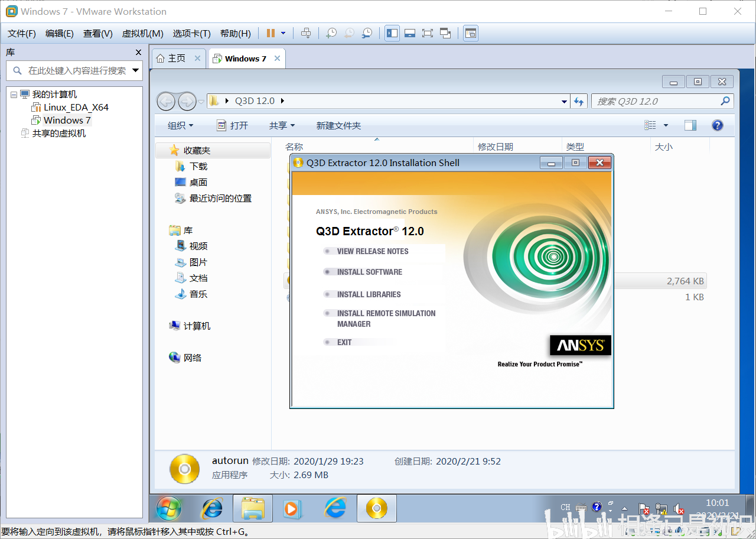Open Windows Media Player from taskbar
The image size is (756, 539).
point(292,508)
